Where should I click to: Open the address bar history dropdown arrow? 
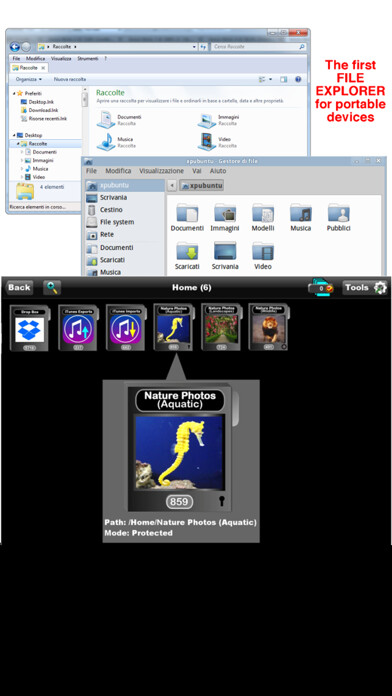tap(194, 47)
